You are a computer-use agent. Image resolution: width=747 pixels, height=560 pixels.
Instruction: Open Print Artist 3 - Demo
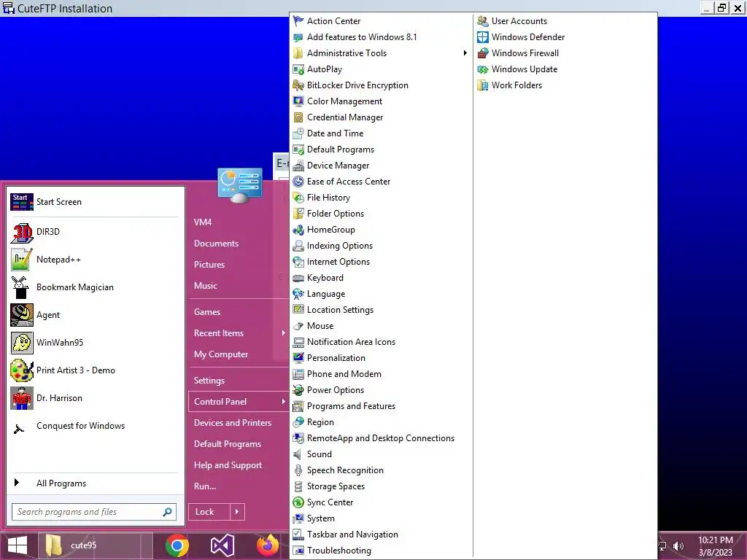point(96,370)
